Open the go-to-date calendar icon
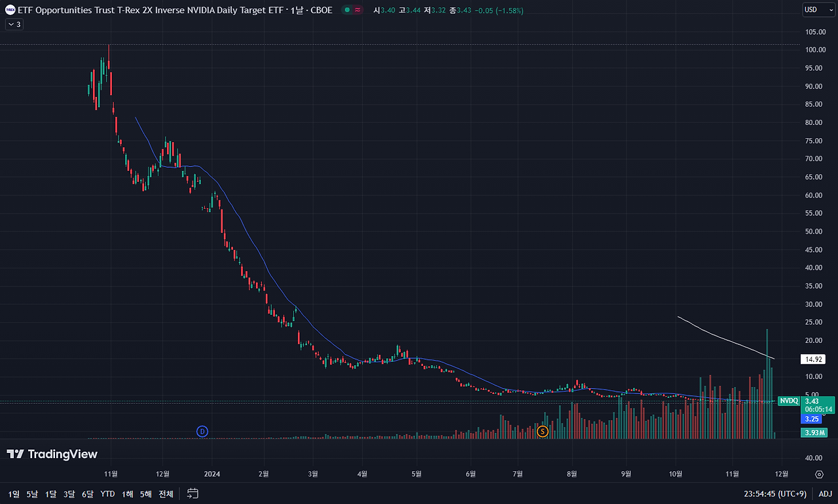 (x=192, y=494)
